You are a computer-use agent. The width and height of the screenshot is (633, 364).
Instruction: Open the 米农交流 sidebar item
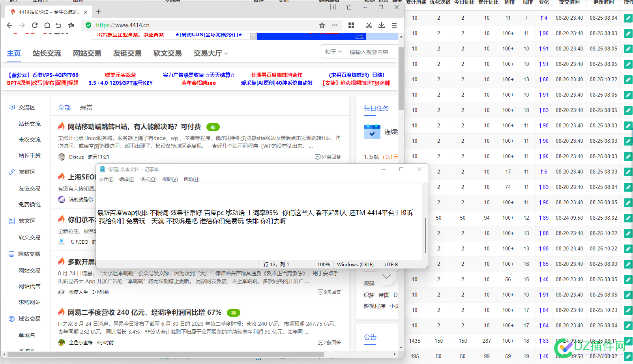(30, 140)
